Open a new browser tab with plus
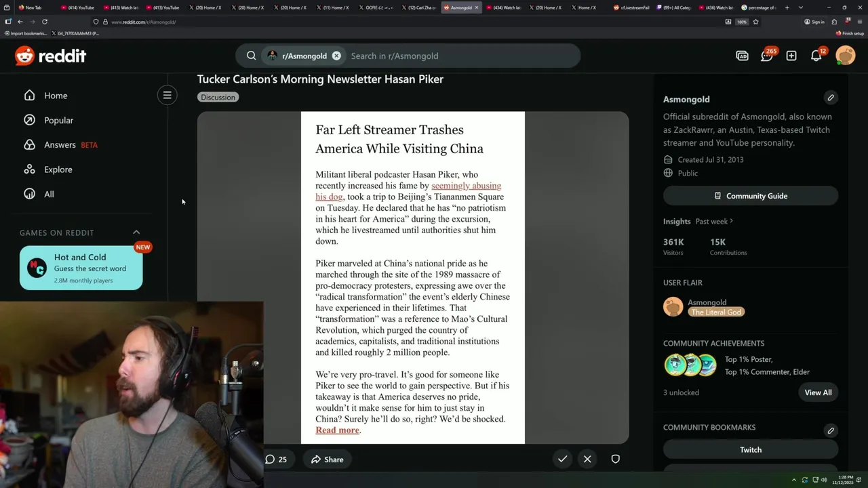 [787, 7]
